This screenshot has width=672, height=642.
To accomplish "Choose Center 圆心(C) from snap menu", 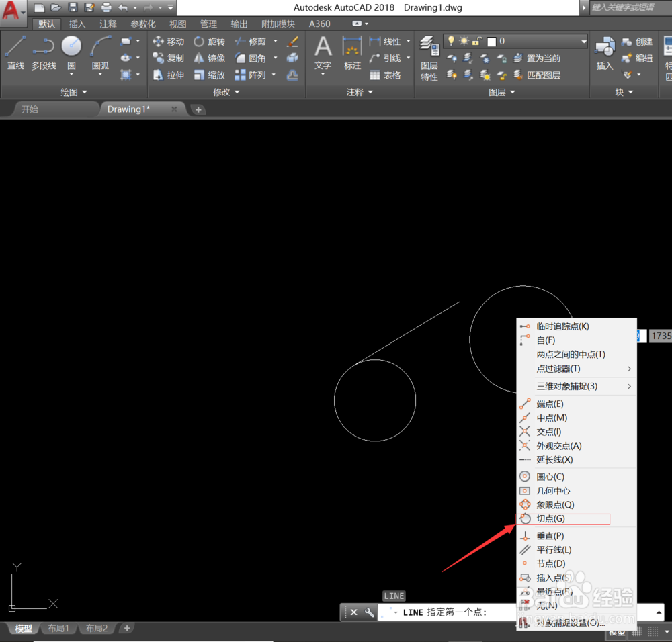I will [577, 477].
